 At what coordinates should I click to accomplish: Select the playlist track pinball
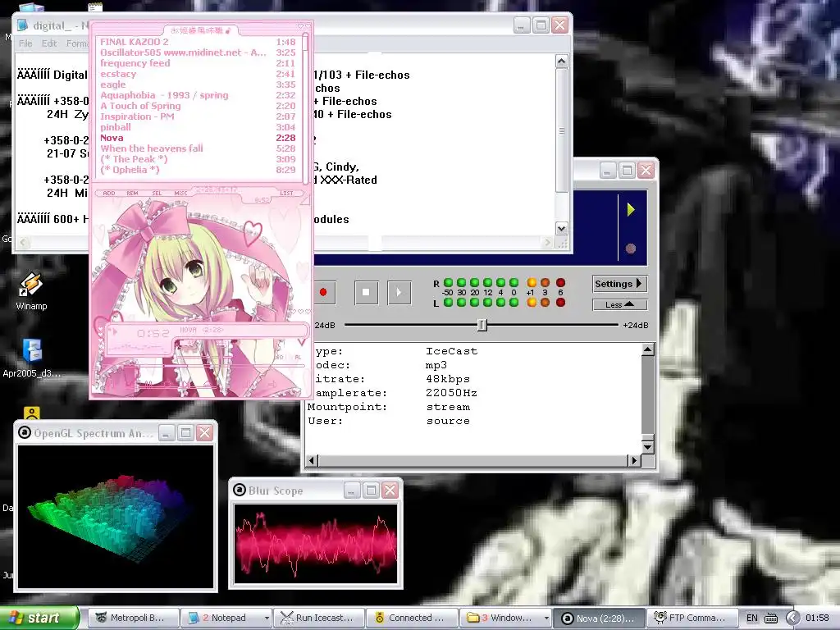point(198,127)
